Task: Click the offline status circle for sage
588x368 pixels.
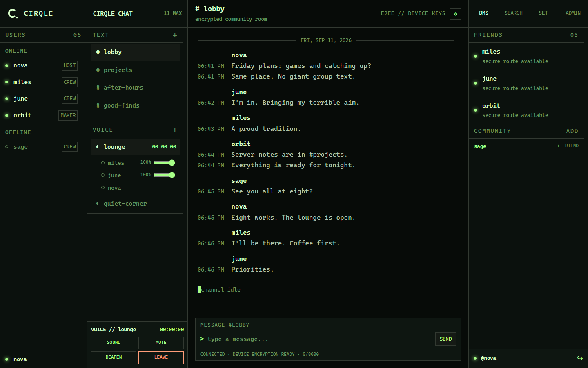Action: tap(7, 147)
